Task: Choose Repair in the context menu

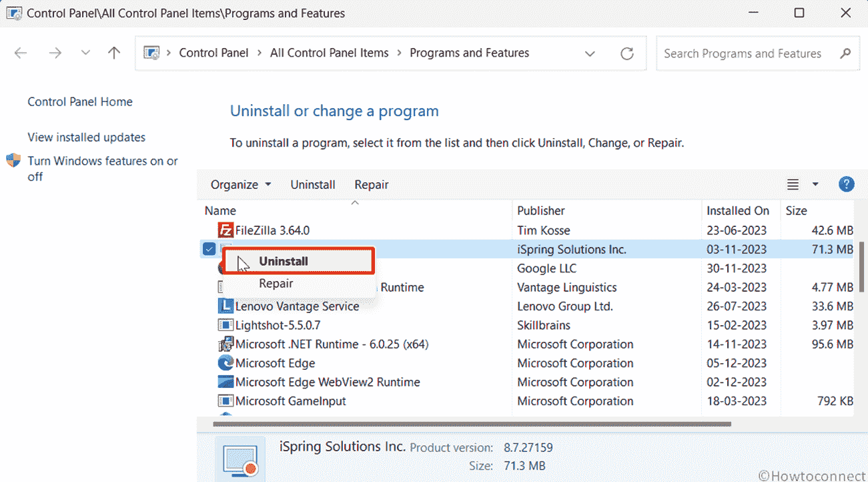Action: pos(298,284)
